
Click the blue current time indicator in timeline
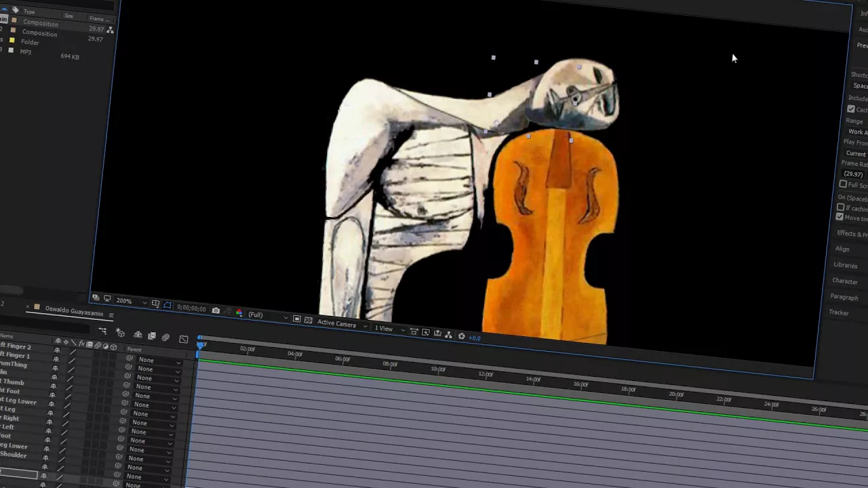pos(201,344)
